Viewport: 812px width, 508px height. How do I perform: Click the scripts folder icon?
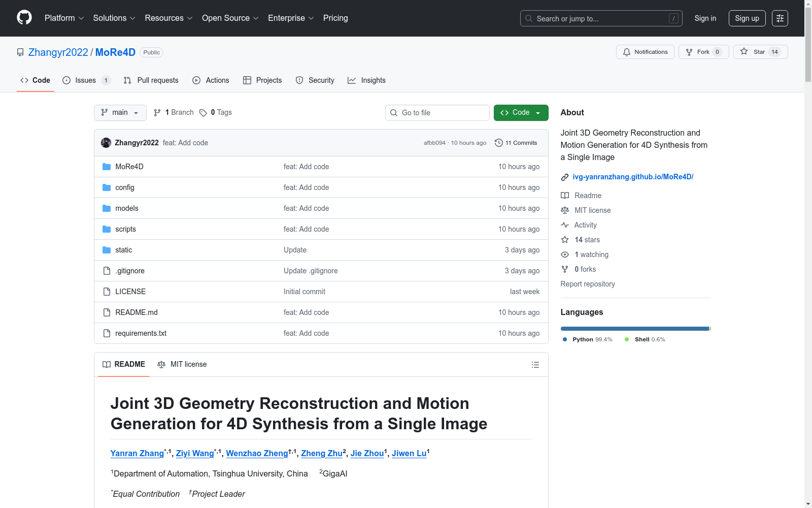point(107,229)
